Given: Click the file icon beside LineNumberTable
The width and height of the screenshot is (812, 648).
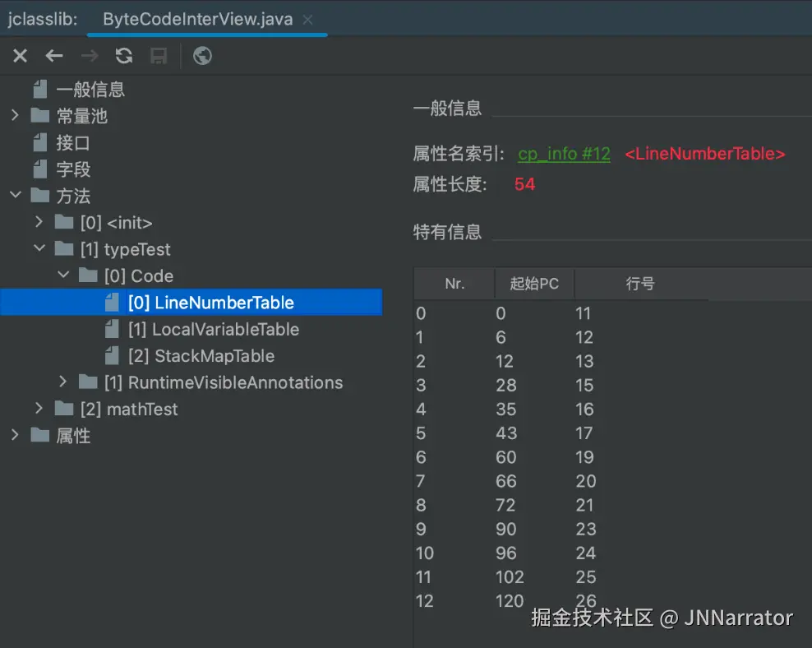Looking at the screenshot, I should [x=112, y=302].
